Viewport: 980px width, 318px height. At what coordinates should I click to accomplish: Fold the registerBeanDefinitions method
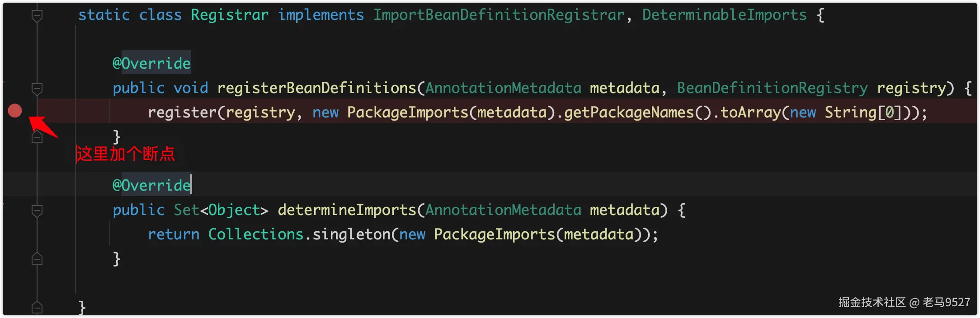pyautogui.click(x=37, y=89)
